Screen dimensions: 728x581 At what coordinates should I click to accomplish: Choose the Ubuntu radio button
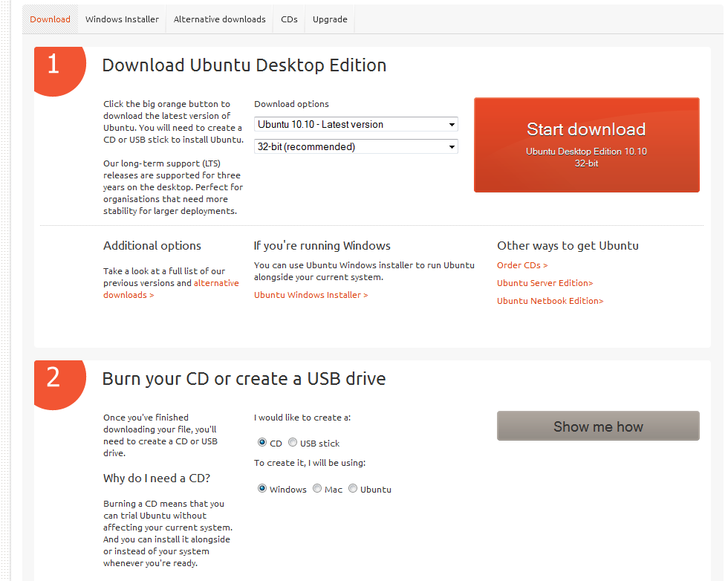point(353,489)
